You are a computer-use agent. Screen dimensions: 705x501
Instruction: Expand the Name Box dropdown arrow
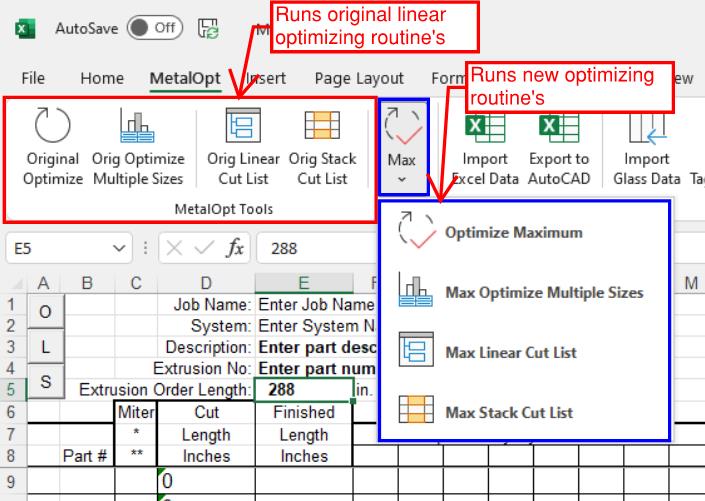point(119,248)
